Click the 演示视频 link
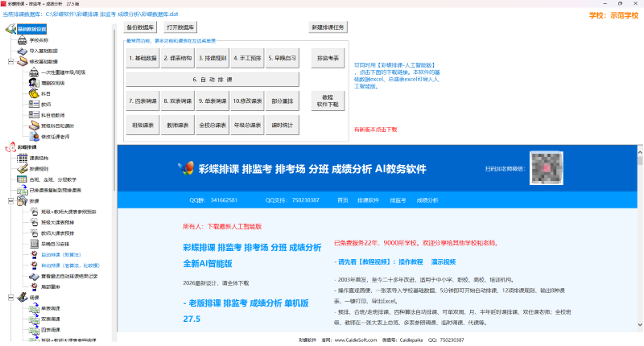The image size is (644, 346). click(444, 262)
